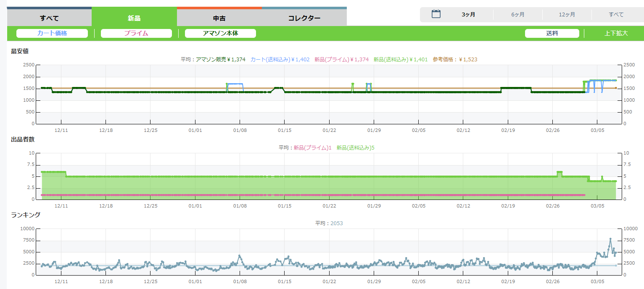The height and width of the screenshot is (289, 644).
Task: Select the 3ヶ月 time range
Action: (468, 15)
